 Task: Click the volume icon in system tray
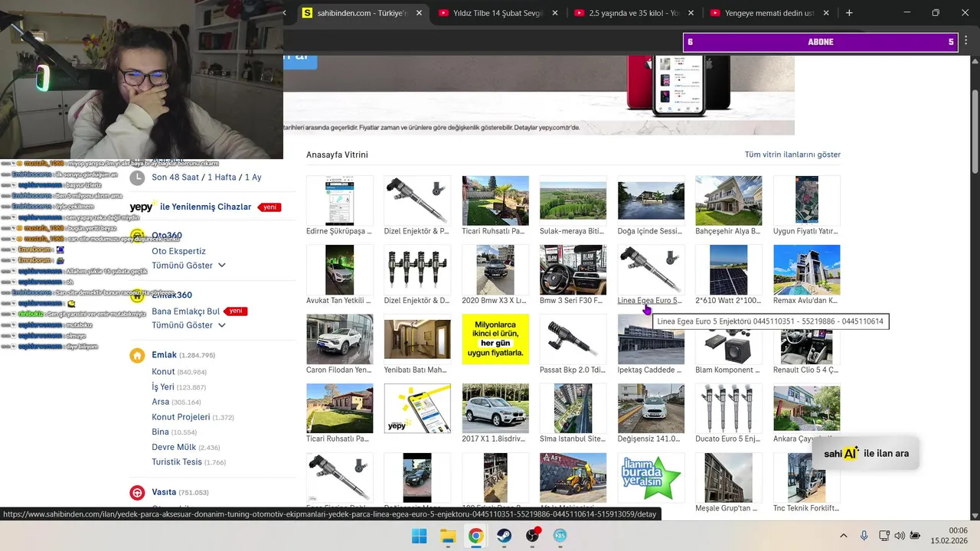tap(900, 536)
